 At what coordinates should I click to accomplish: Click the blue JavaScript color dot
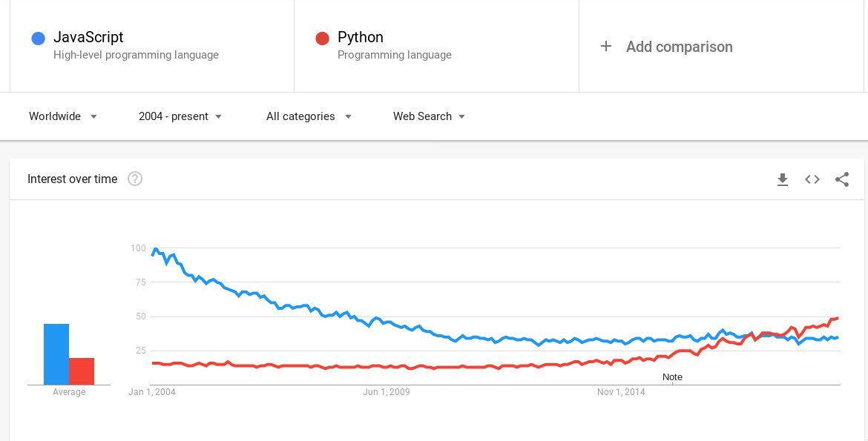tap(39, 39)
